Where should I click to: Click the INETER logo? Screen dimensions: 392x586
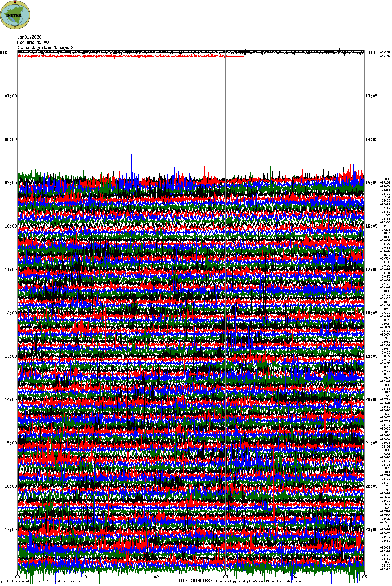[15, 15]
